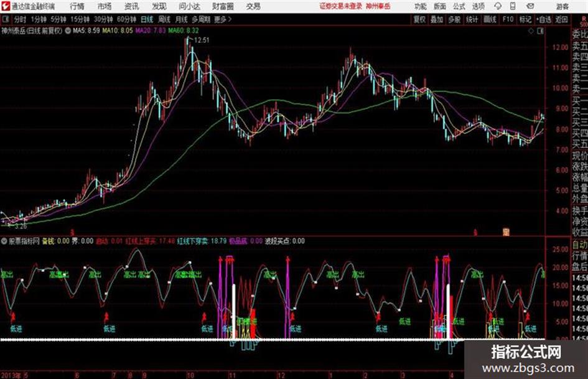Image resolution: width=588 pixels, height=379 pixels.
Task: Click the MA10: 8.05 label
Action: click(118, 30)
